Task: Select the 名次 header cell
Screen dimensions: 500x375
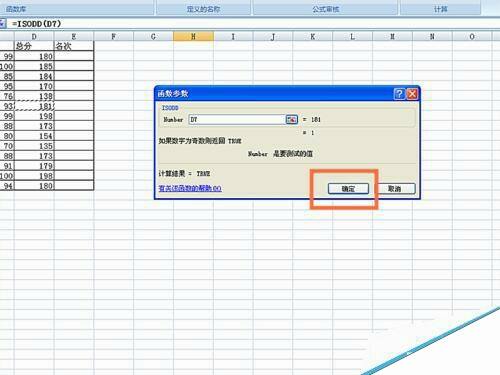Action: (x=74, y=46)
